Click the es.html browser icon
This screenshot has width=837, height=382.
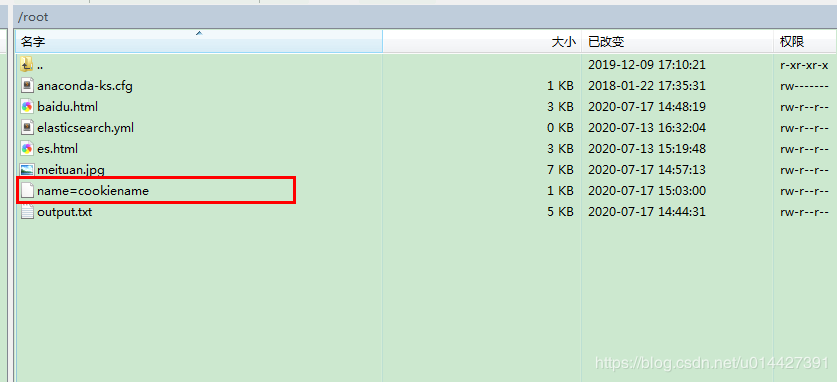[x=27, y=148]
